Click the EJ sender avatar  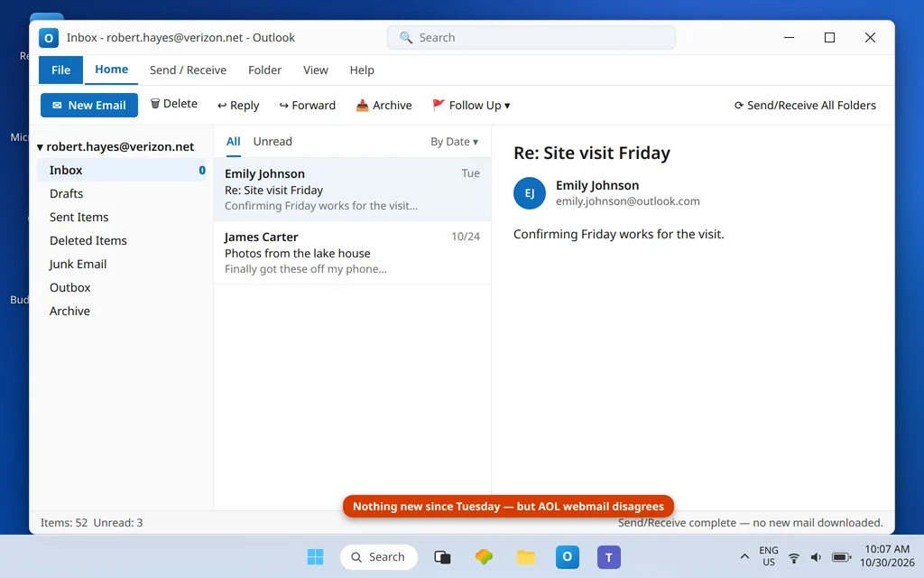pyautogui.click(x=529, y=193)
